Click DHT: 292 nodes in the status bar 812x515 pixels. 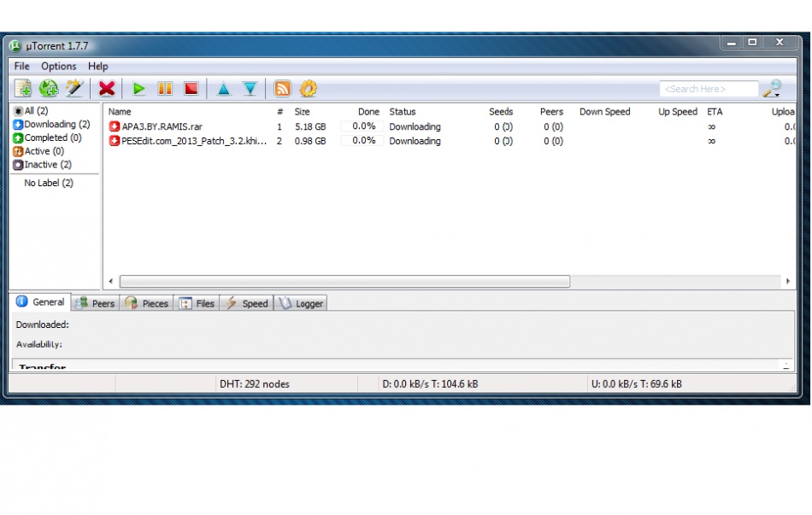click(x=254, y=384)
